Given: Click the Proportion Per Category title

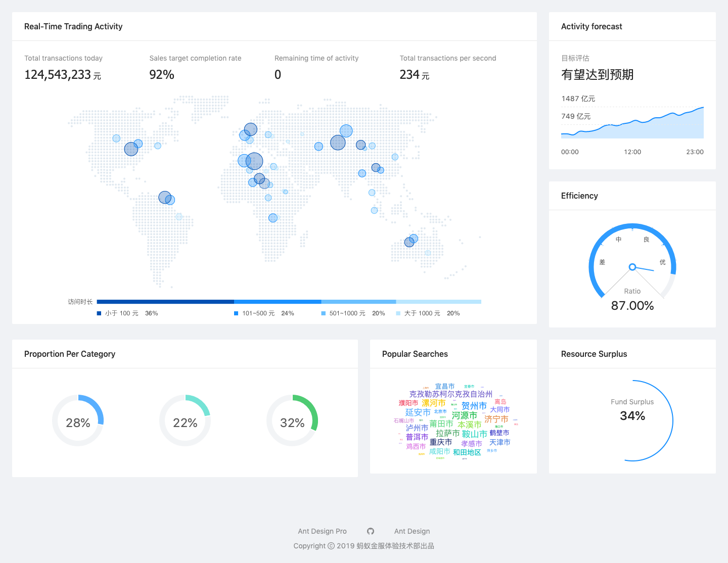Looking at the screenshot, I should click(70, 354).
